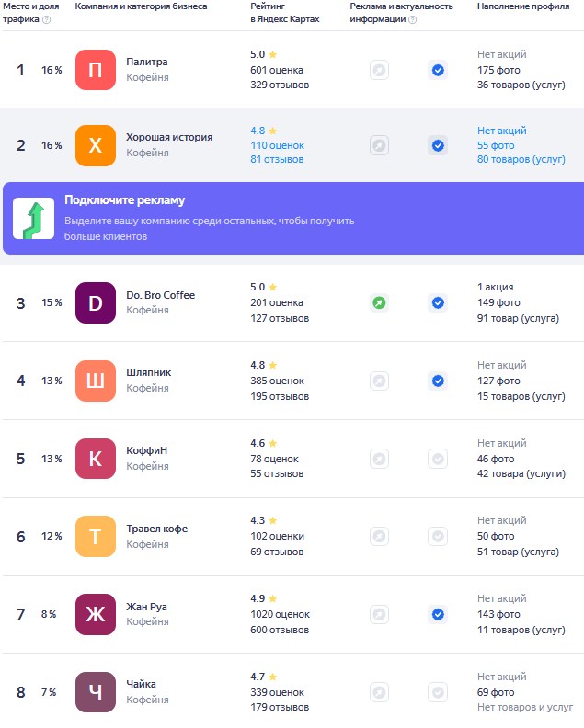Click the 42 товара (услуги) text
The image size is (584, 728).
(x=521, y=473)
